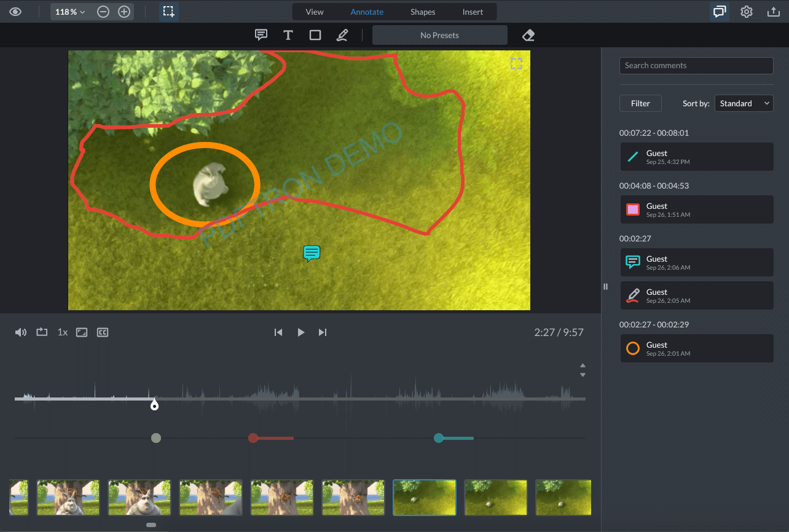Viewport: 789px width, 532px height.
Task: Click the thumbnail strip scrollbar handle
Action: (x=151, y=525)
